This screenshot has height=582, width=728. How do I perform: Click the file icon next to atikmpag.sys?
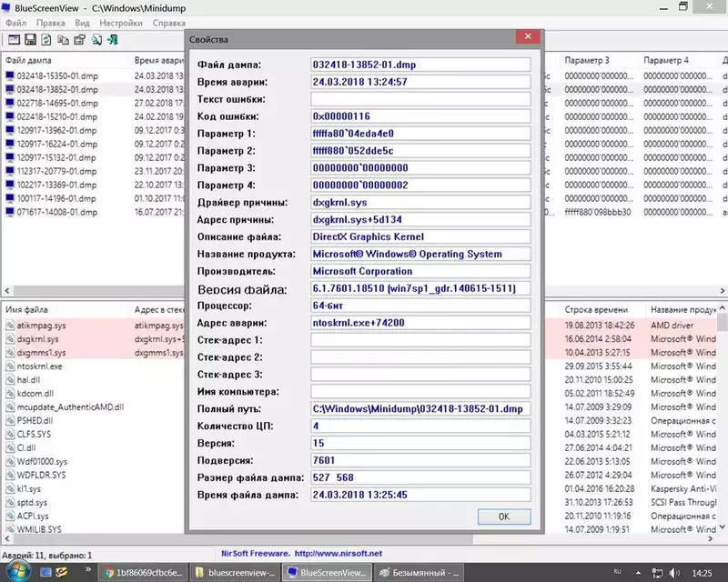click(10, 326)
